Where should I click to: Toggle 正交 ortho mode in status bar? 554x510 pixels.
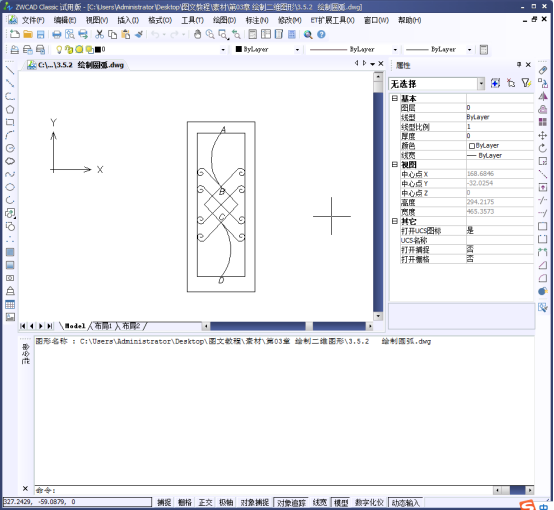coord(205,502)
